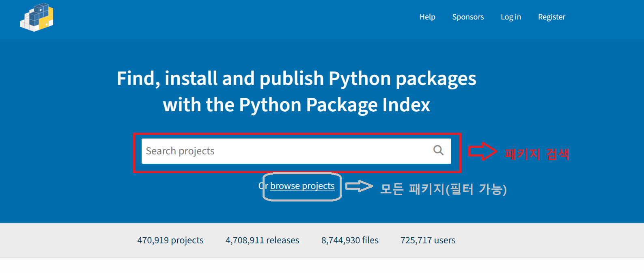Follow the browse projects link

pyautogui.click(x=302, y=186)
